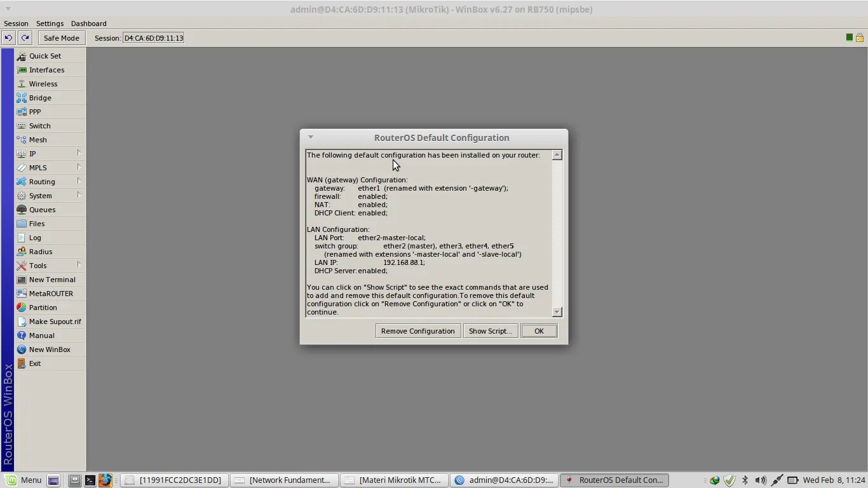
Task: Click the Undo arrow toolbar icon
Action: pos(8,38)
